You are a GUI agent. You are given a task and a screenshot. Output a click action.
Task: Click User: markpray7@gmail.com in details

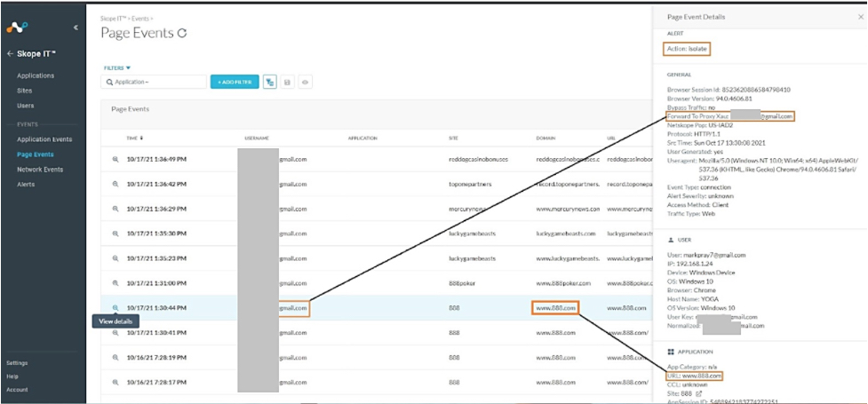pyautogui.click(x=706, y=255)
